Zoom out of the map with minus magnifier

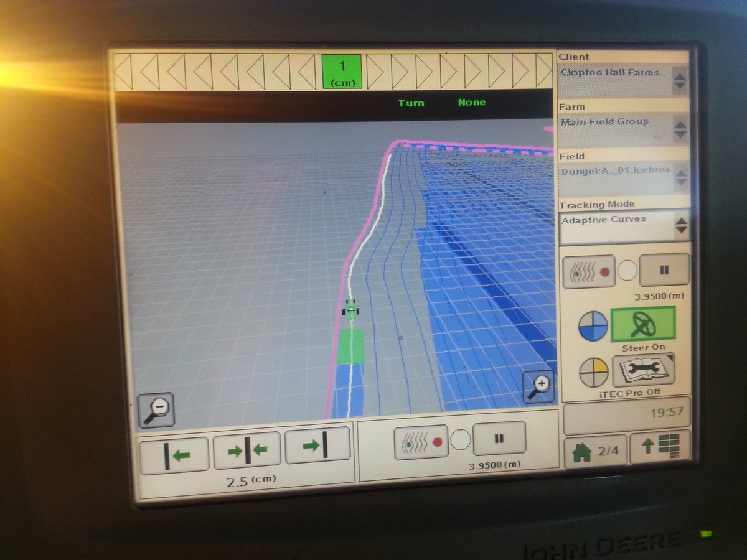click(156, 411)
